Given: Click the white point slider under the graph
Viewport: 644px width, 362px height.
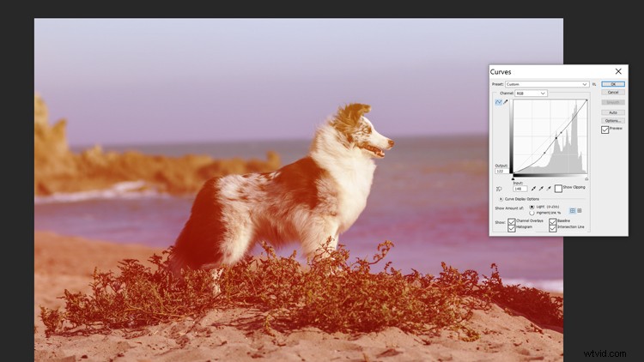Looking at the screenshot, I should (586, 178).
